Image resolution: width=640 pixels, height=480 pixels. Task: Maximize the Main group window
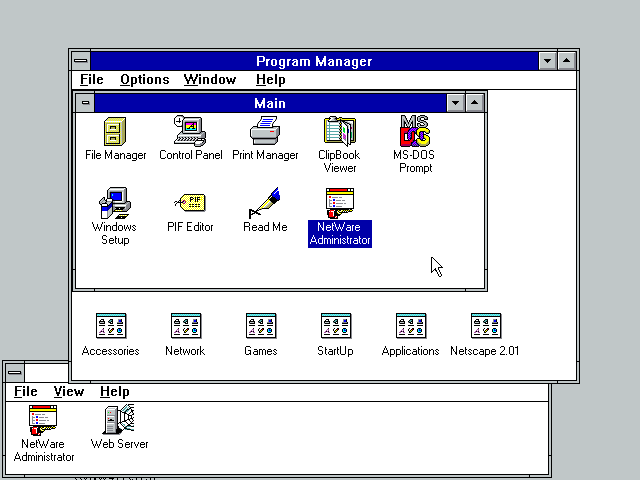point(474,102)
